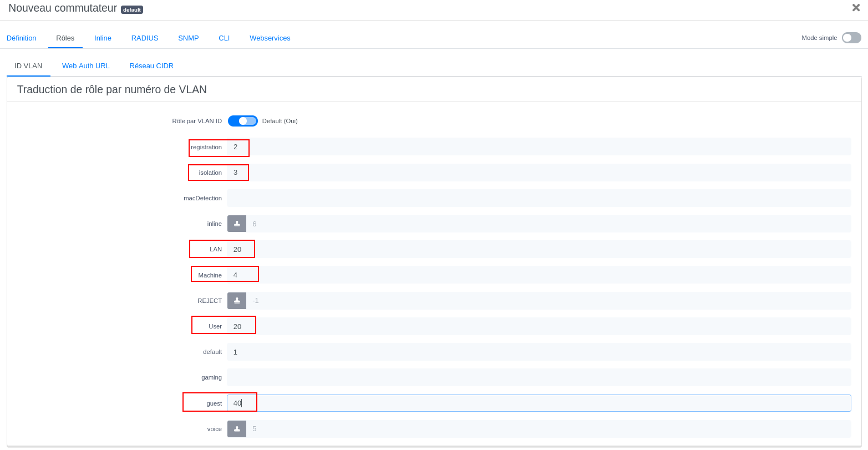Click the inline VLAN field showing 6

pos(549,224)
